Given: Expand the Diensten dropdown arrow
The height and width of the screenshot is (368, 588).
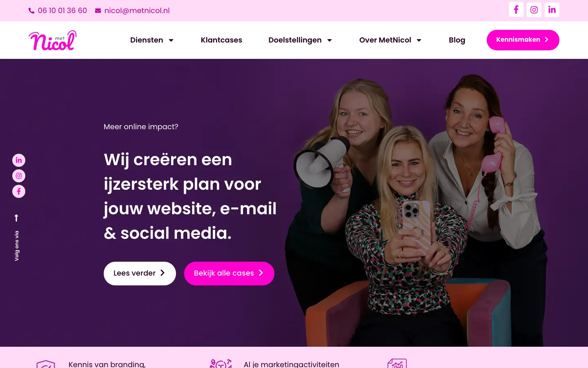Looking at the screenshot, I should pyautogui.click(x=171, y=40).
